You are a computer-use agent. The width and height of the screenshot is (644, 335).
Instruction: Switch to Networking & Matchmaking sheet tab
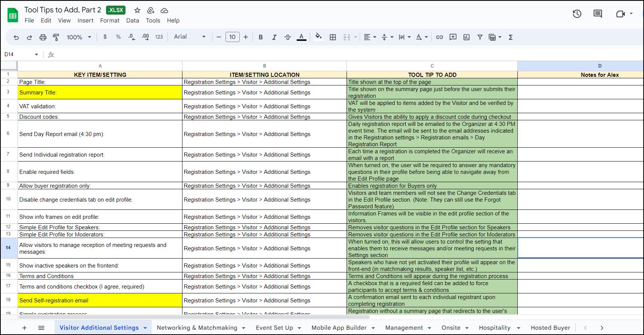click(x=197, y=328)
